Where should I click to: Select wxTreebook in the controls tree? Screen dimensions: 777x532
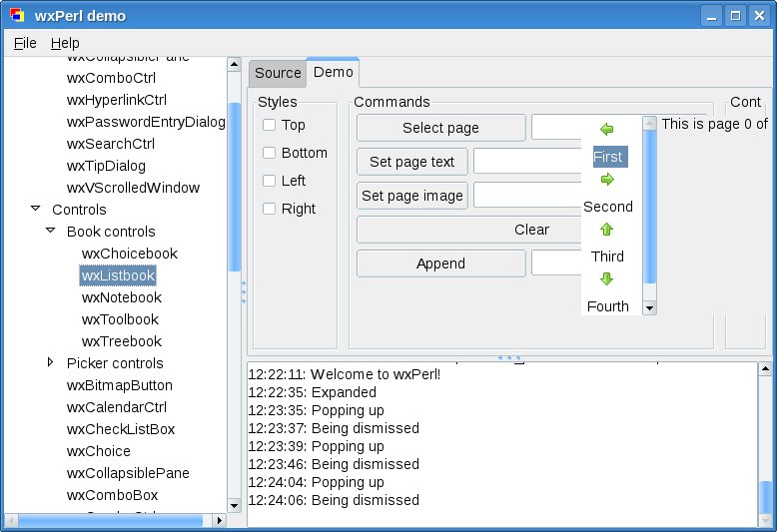coord(121,341)
